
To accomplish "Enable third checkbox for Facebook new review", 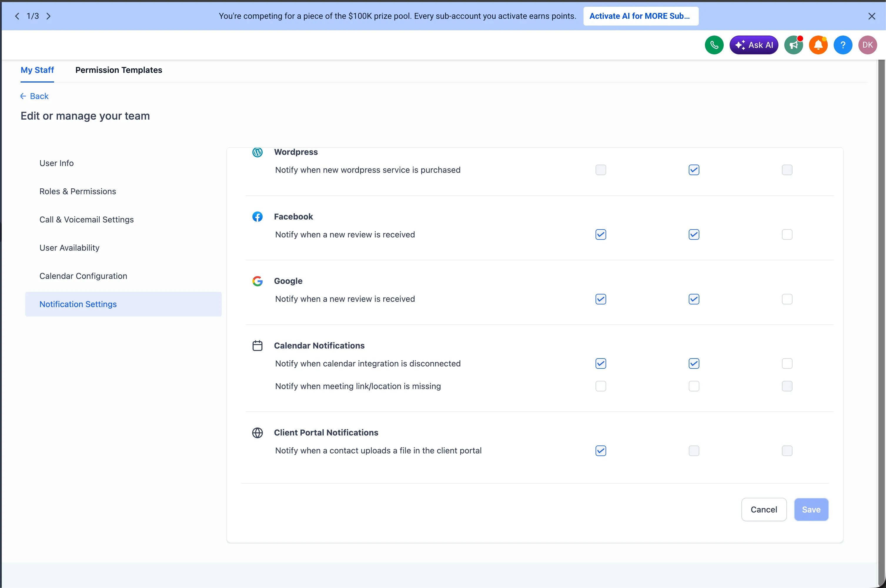I will [787, 235].
